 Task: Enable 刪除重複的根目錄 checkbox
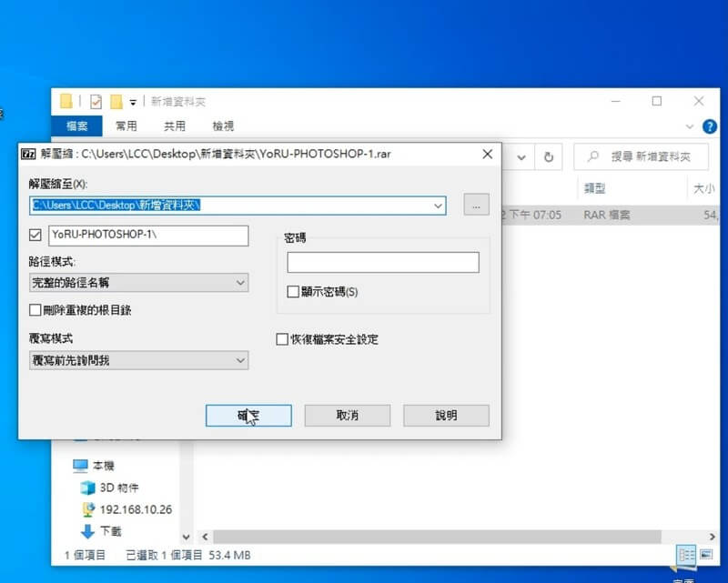36,310
